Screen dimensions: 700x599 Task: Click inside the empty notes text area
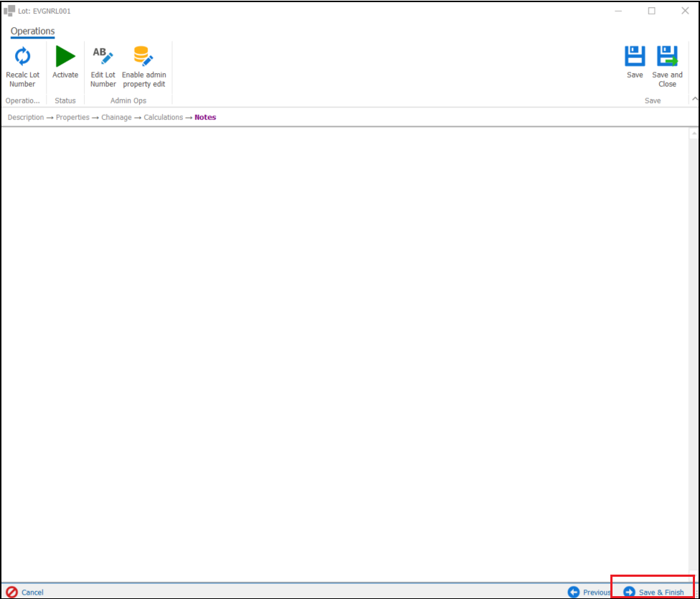pos(344,344)
